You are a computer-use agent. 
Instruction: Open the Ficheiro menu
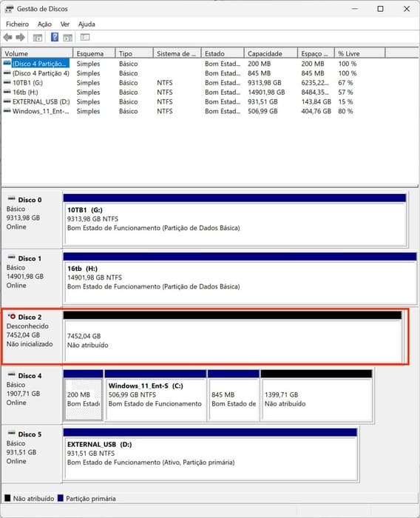pos(17,24)
